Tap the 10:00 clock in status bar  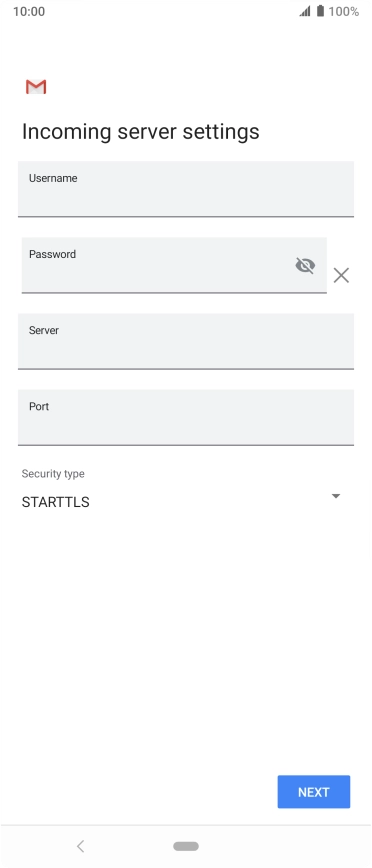(x=29, y=11)
